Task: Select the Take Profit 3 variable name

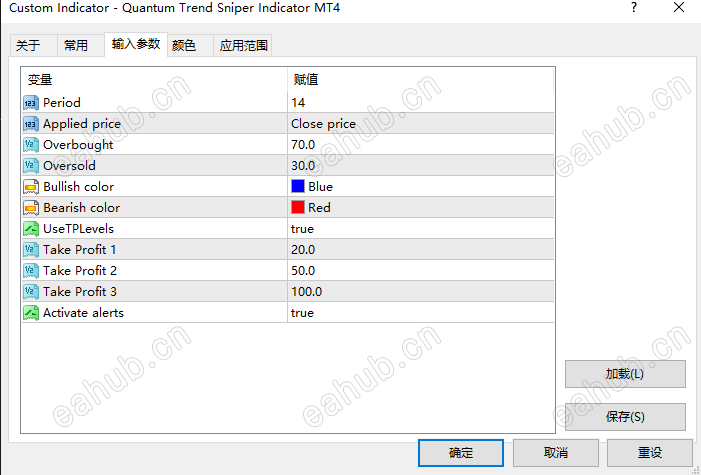Action: (x=80, y=292)
